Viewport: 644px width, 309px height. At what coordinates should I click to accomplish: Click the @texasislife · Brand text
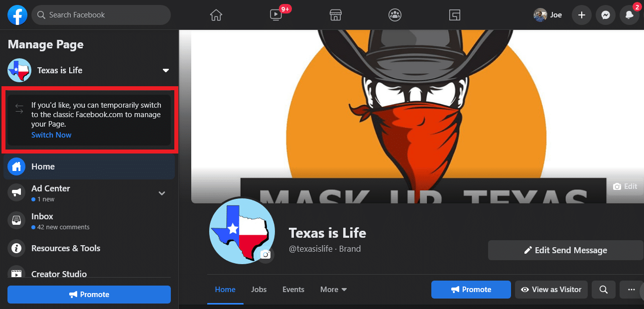(x=325, y=249)
